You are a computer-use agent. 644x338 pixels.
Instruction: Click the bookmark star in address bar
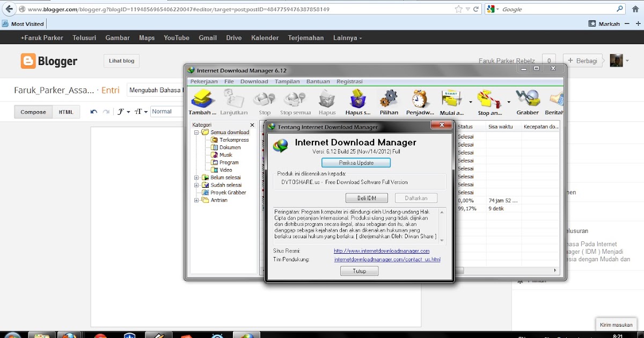click(458, 9)
